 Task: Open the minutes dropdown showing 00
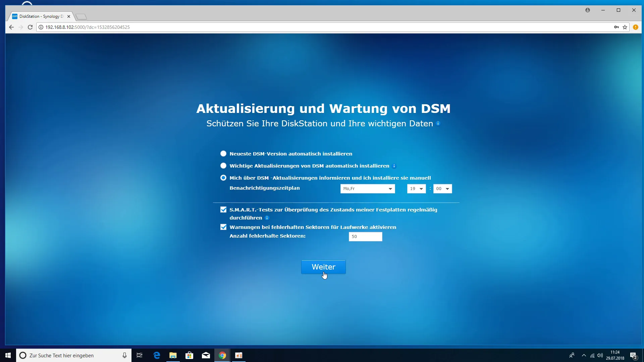coord(442,189)
